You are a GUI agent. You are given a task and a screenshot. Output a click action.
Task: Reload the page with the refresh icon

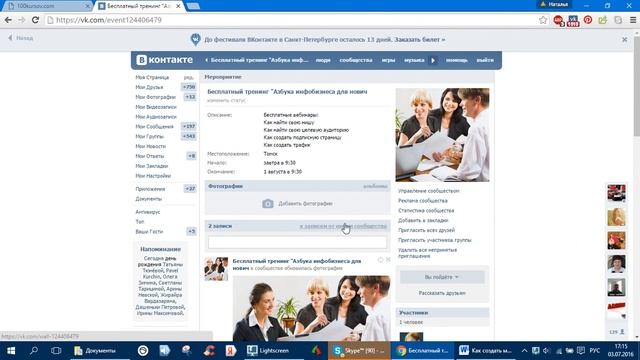tap(35, 20)
